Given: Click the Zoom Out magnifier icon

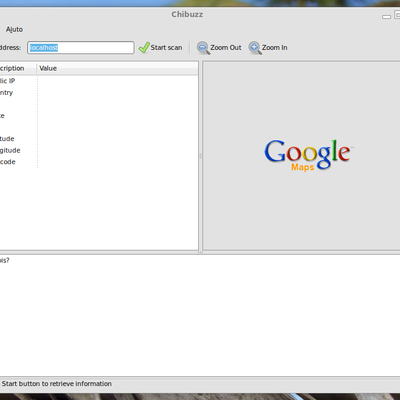Looking at the screenshot, I should point(203,48).
